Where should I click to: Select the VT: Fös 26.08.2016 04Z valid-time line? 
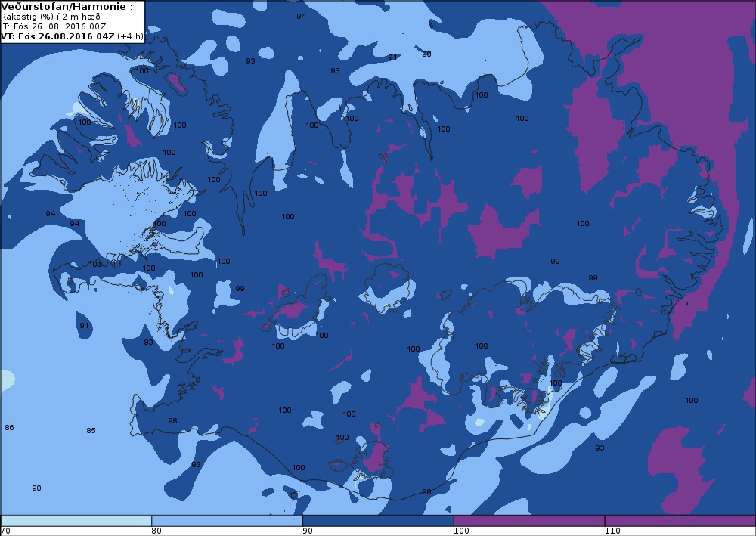tap(72, 36)
